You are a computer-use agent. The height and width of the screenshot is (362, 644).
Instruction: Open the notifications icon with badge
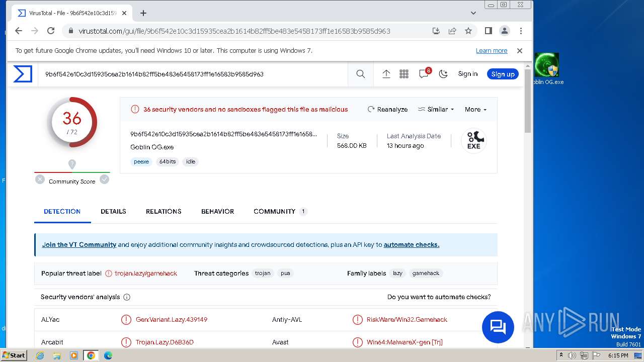point(424,73)
